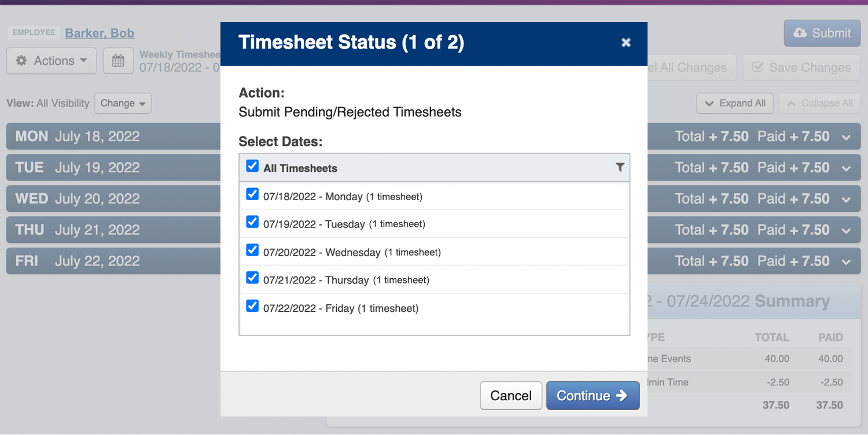Click the Submit cloud upload button
This screenshot has width=868, height=435.
coord(822,33)
